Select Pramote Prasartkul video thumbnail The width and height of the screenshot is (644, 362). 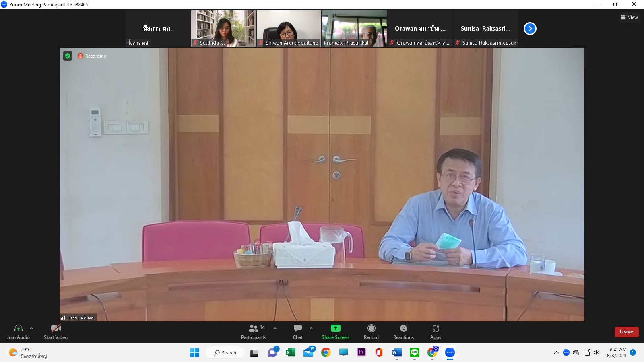click(x=355, y=29)
